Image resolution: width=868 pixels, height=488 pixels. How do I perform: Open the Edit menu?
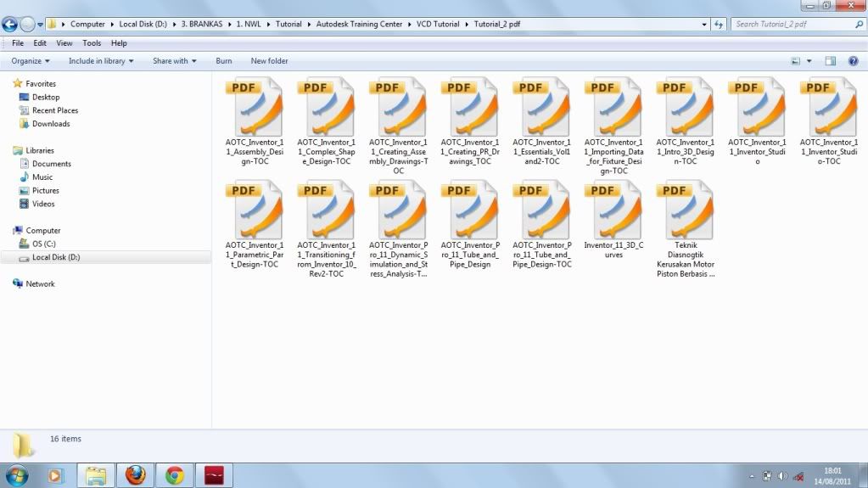40,43
